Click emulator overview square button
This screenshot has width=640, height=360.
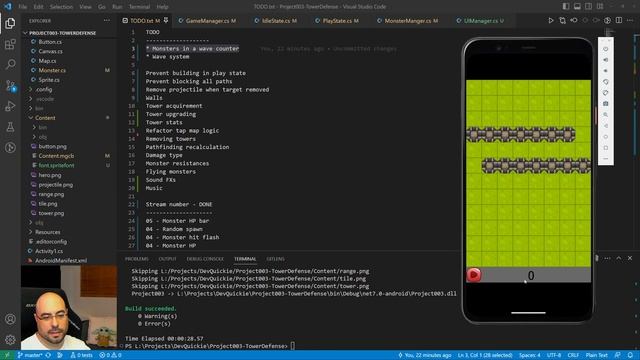(606, 148)
